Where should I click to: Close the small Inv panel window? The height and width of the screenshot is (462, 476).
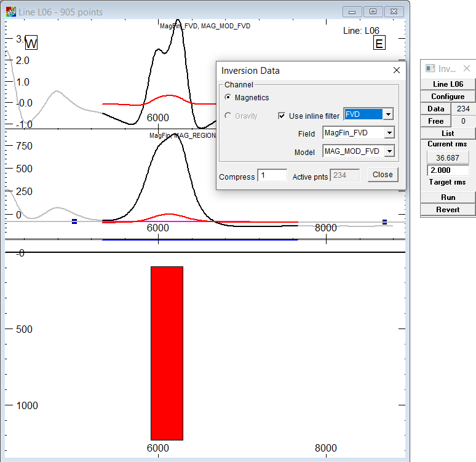467,69
